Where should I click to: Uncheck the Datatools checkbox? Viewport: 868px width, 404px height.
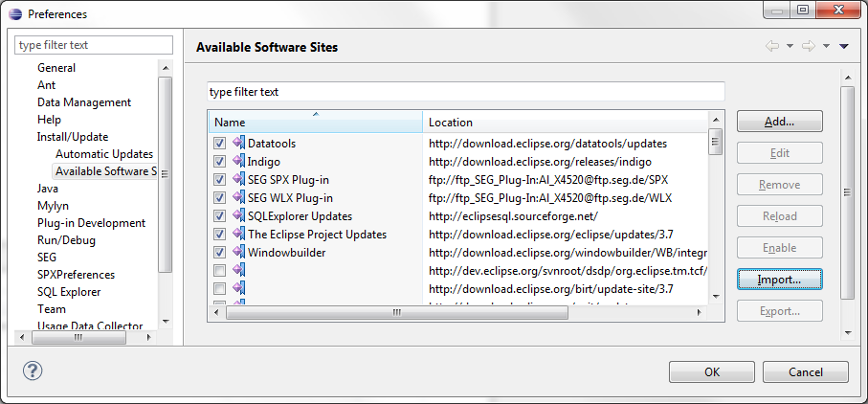[x=220, y=144]
